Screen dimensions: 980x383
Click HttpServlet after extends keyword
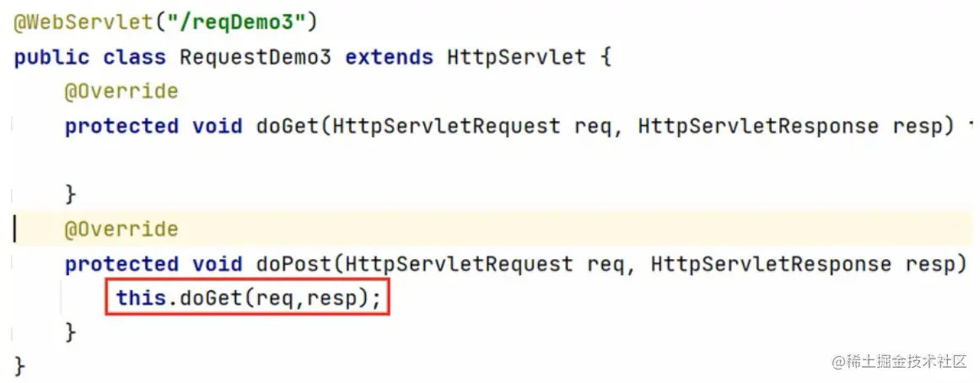coord(516,58)
